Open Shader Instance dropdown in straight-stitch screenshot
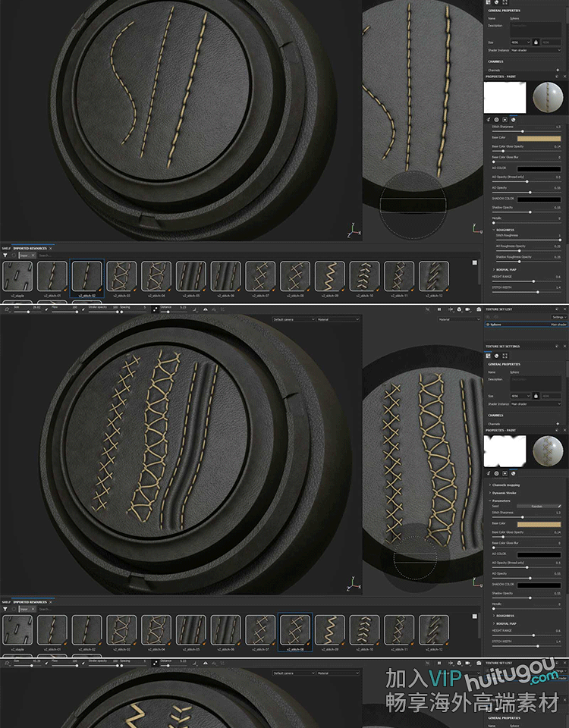 click(536, 50)
